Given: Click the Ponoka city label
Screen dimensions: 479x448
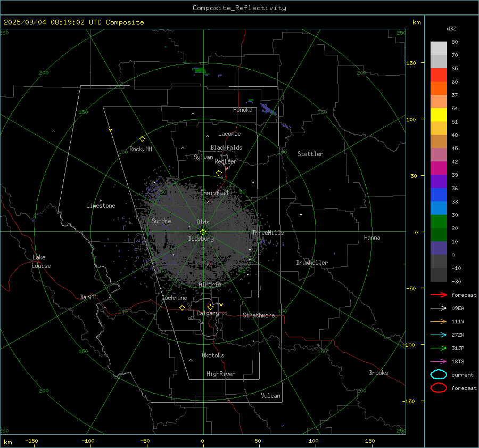Looking at the screenshot, I should pyautogui.click(x=243, y=110).
